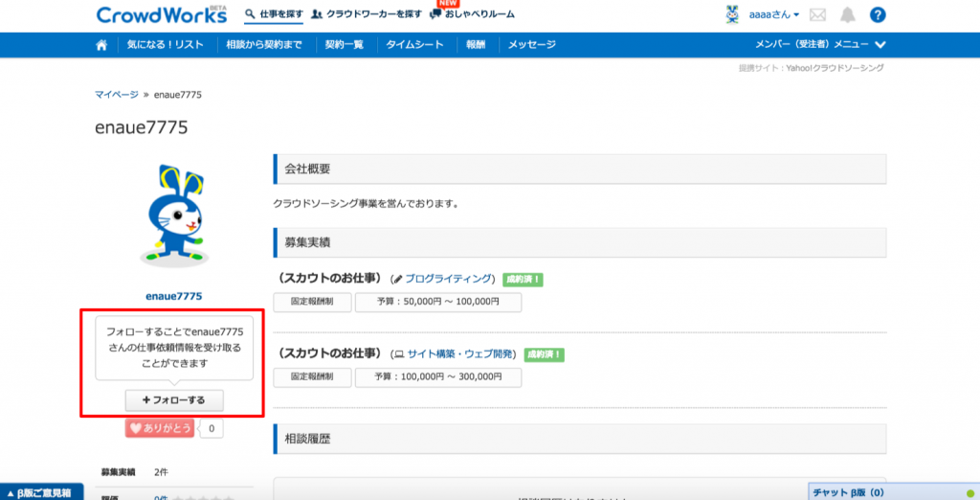Screen dimensions: 980x500
Task: Expand the β版ご意見箱 panel
Action: (x=41, y=491)
